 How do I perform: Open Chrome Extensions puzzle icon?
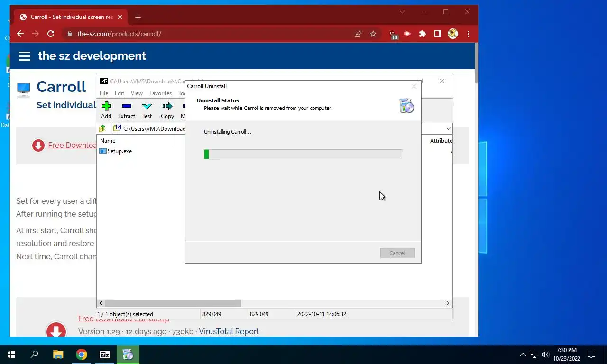pos(423,34)
